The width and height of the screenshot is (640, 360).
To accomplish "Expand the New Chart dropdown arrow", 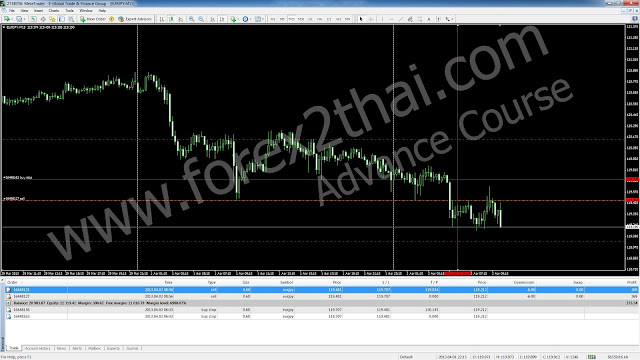I will 12,19.
